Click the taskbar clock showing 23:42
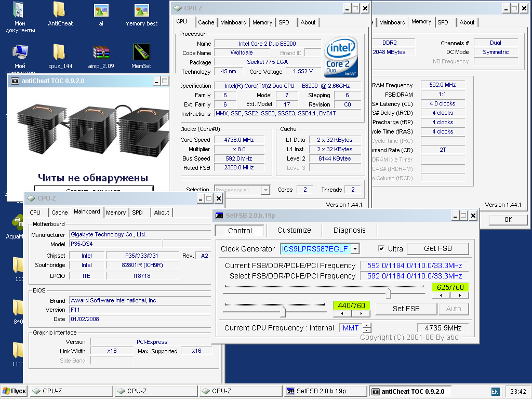532x399 pixels. click(518, 392)
